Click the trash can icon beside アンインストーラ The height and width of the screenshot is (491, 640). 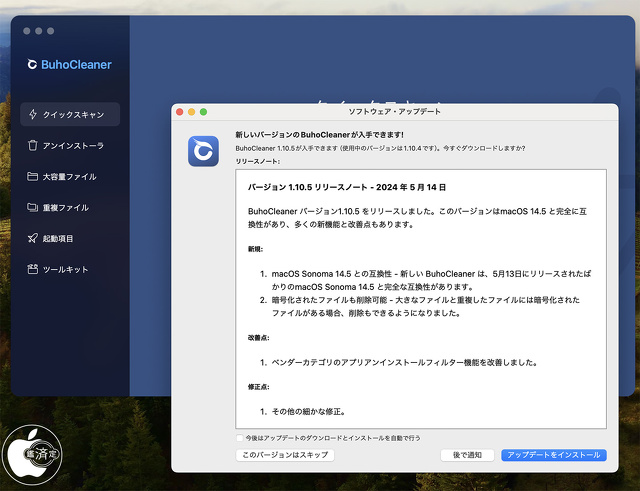click(x=33, y=145)
